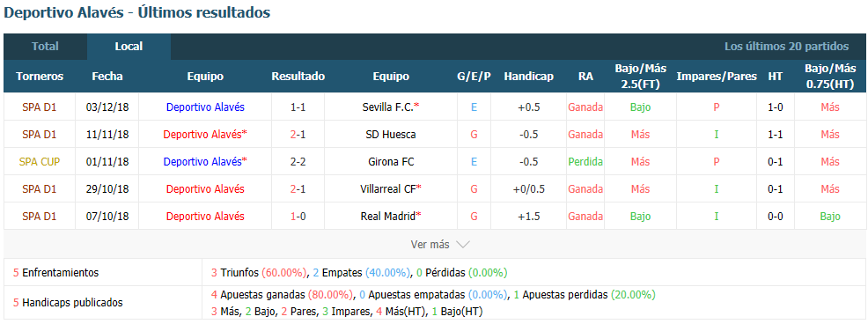Click SPA CUP tournament label
Viewport: 868px width, 324px height.
pyautogui.click(x=40, y=162)
